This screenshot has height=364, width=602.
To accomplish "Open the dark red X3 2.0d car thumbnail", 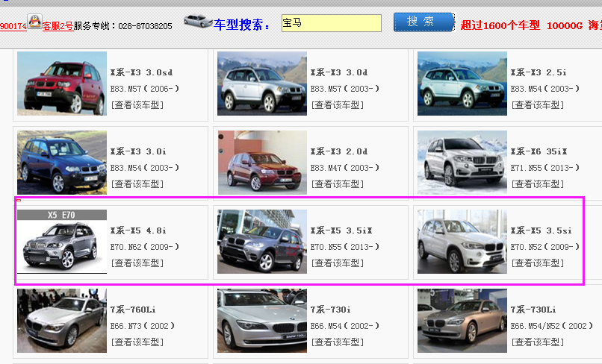I will pos(262,163).
